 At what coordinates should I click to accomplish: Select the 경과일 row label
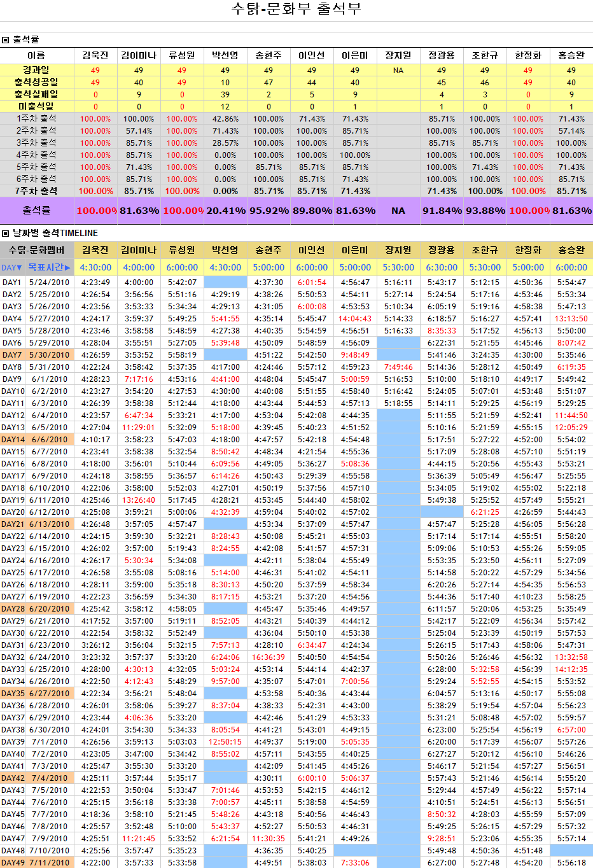tap(36, 70)
